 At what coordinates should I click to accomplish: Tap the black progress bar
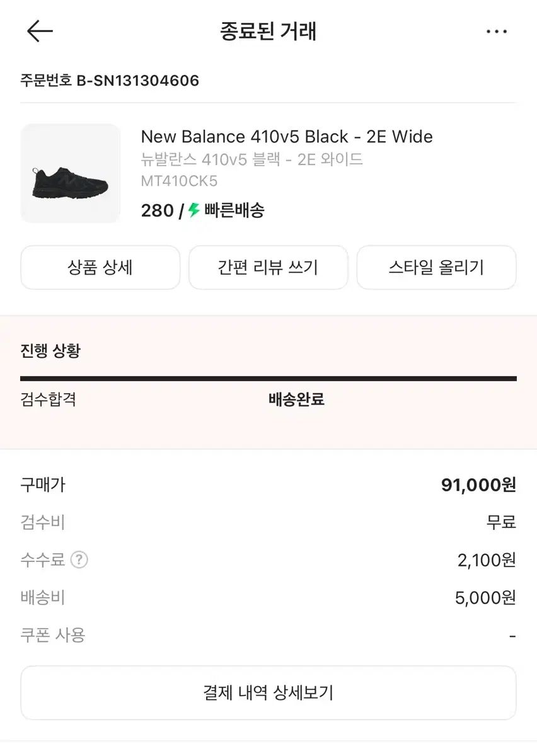pos(268,379)
